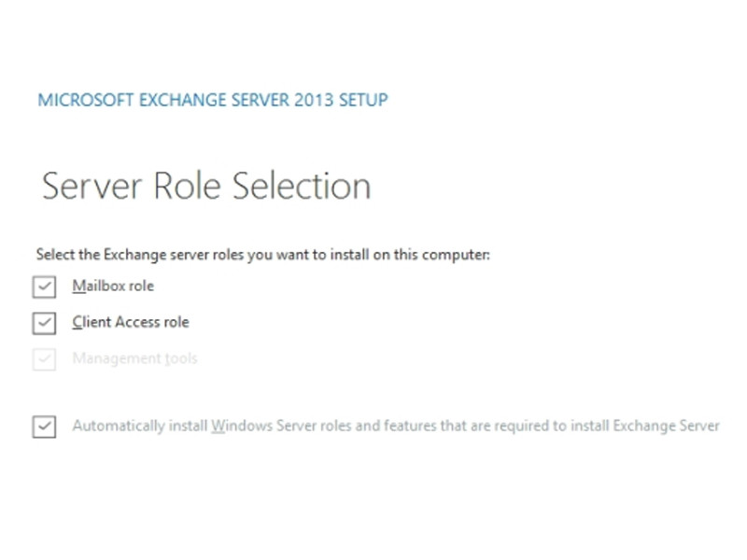Click the word SETUP in the title
Screen dimensions: 747x560
click(363, 100)
